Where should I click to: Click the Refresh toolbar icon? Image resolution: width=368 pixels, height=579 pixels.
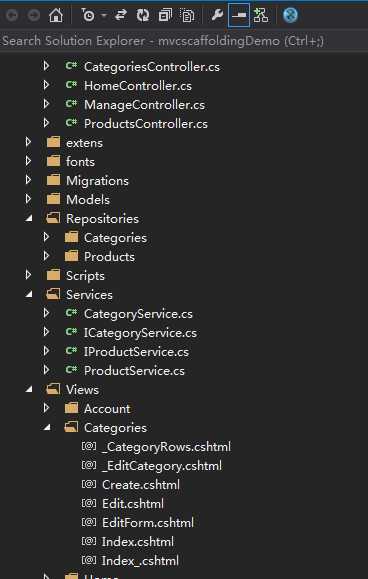click(x=142, y=16)
